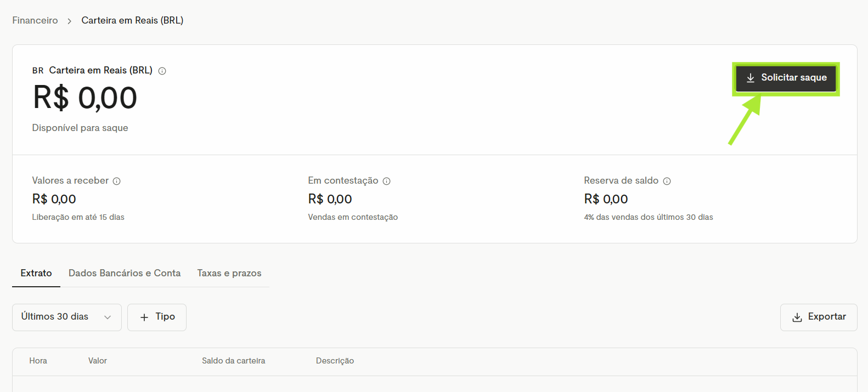Image resolution: width=868 pixels, height=392 pixels.
Task: Click the R$ 0,00 amount under Em contestação
Action: (x=330, y=199)
